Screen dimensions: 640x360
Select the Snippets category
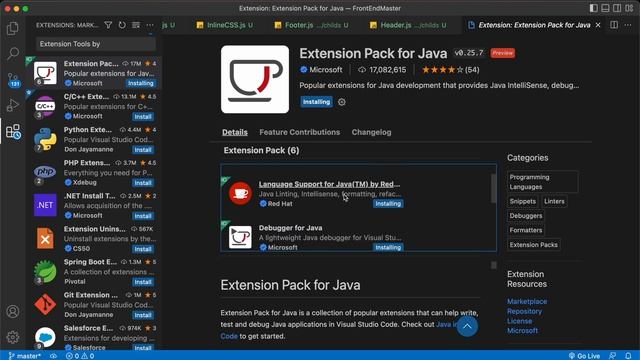click(522, 201)
